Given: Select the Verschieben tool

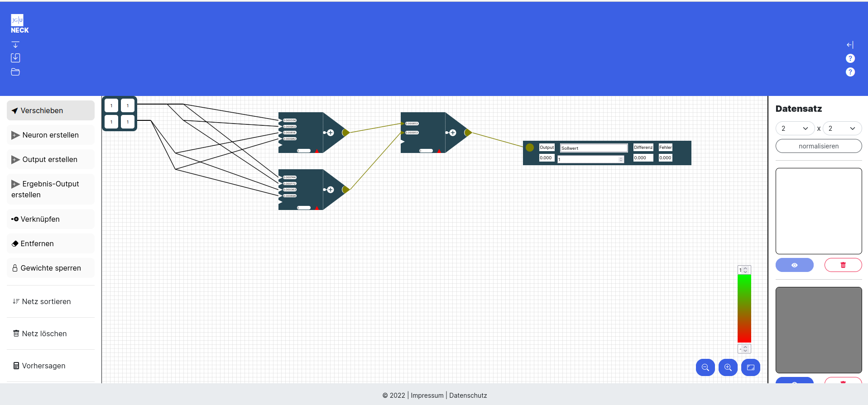Looking at the screenshot, I should point(50,110).
